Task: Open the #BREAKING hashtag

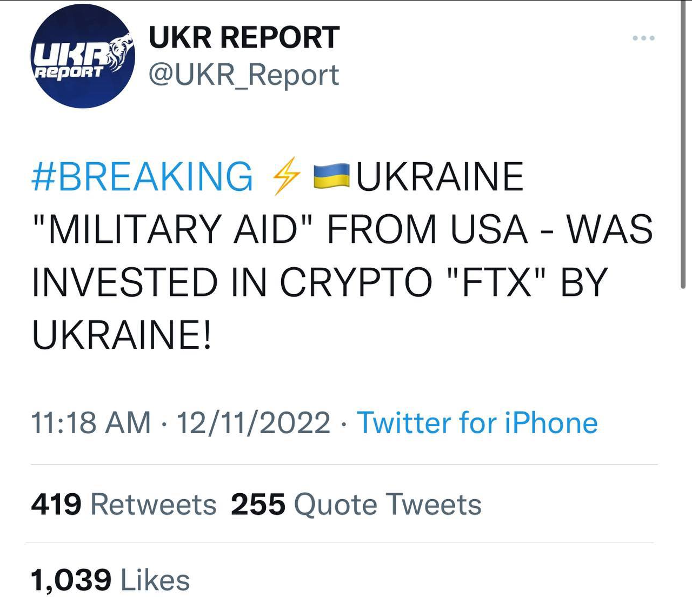Action: (142, 177)
